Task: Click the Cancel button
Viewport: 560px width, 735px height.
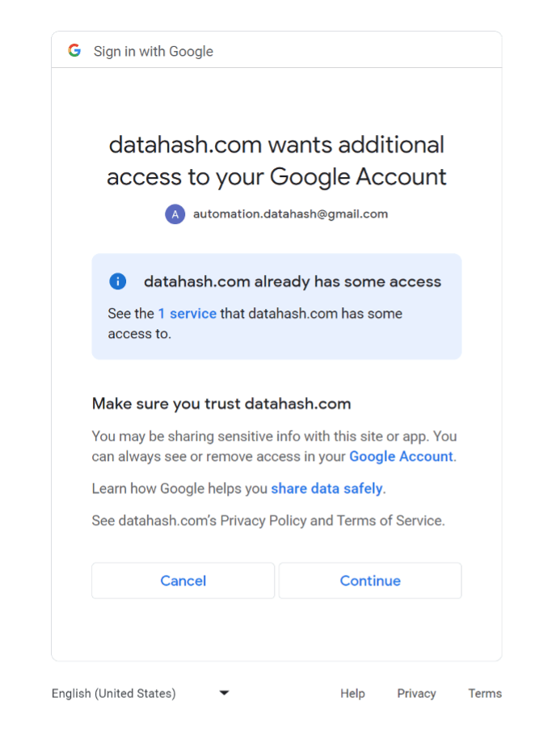Action: point(183,581)
